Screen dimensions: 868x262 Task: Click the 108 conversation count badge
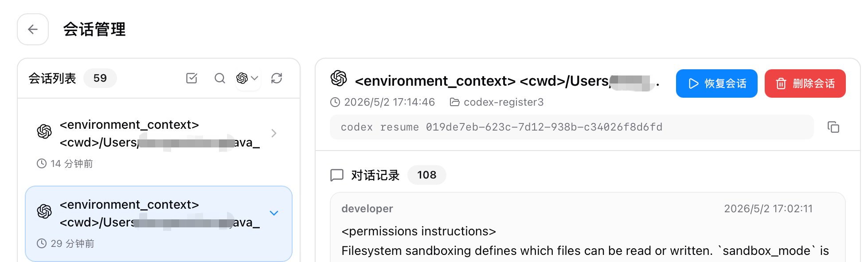426,175
